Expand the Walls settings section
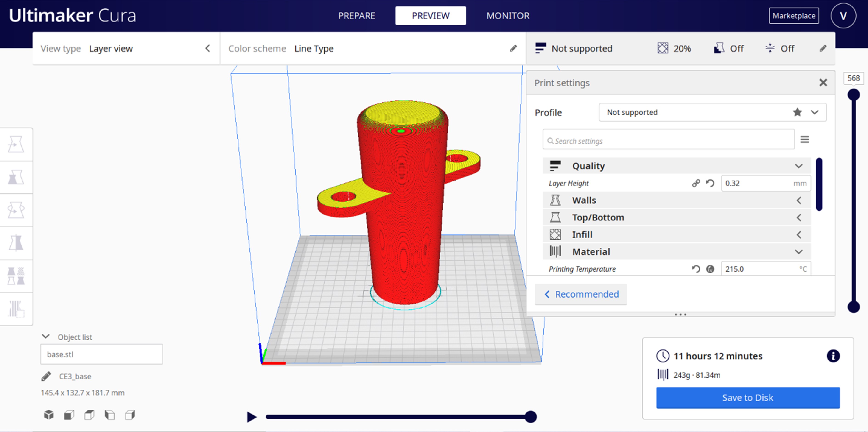This screenshot has width=868, height=432. [677, 200]
